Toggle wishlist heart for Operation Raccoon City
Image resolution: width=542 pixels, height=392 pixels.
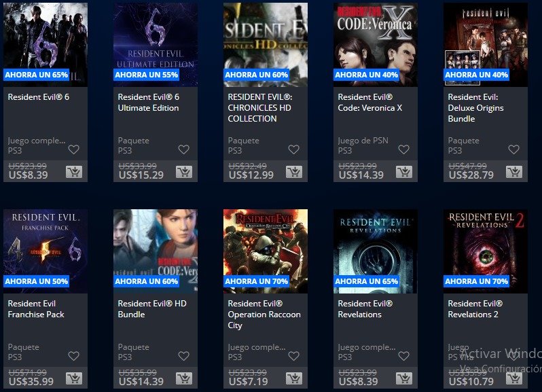tap(294, 356)
